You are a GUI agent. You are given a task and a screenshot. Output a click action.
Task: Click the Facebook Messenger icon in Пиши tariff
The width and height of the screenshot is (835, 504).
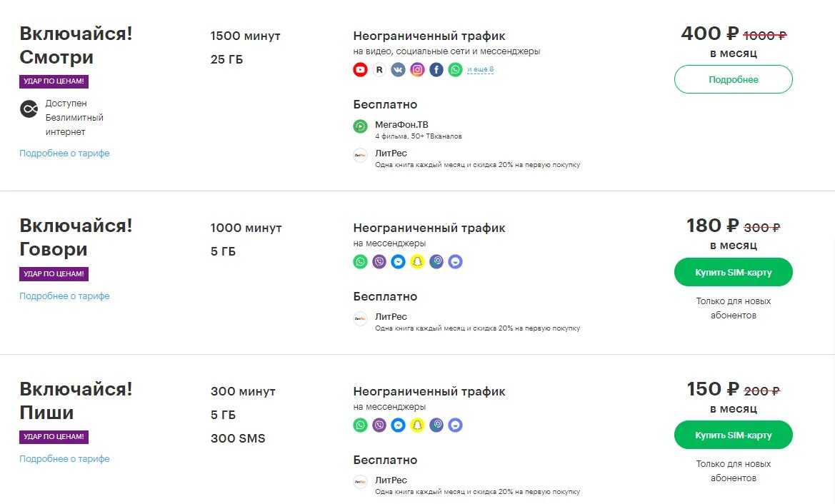point(399,425)
